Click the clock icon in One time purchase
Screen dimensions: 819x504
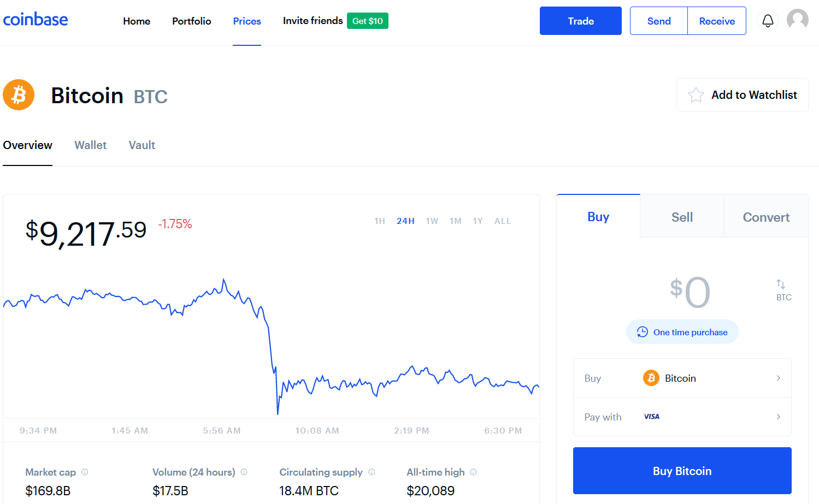point(643,332)
